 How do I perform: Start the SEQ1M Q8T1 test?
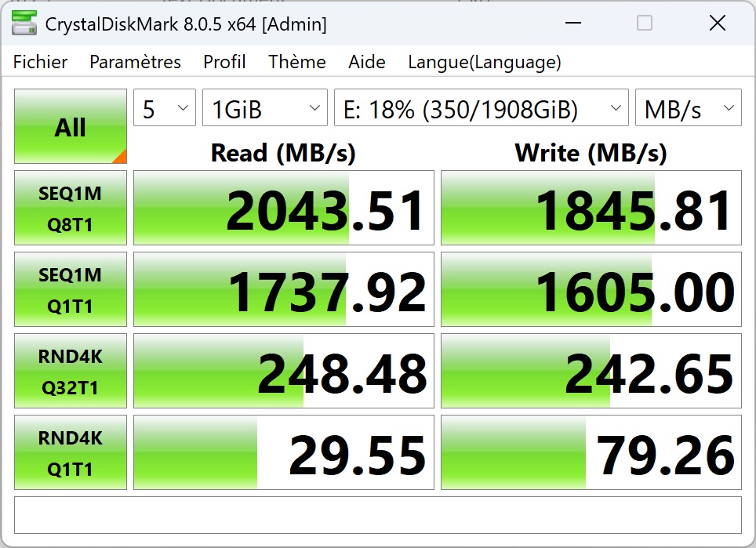click(x=71, y=209)
